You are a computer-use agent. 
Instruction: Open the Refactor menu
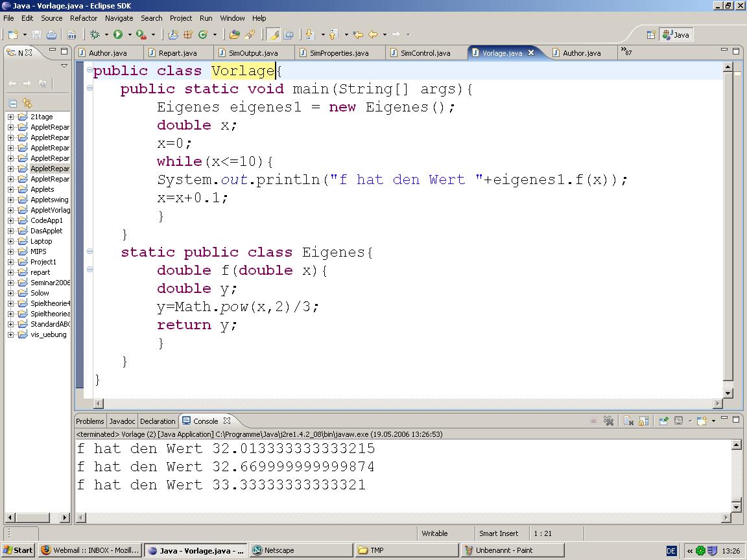tap(83, 18)
